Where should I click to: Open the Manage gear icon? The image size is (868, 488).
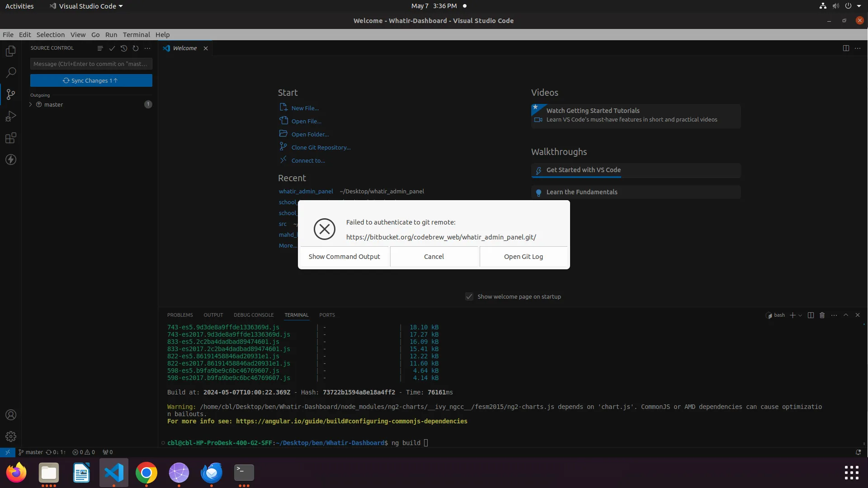[x=11, y=436]
